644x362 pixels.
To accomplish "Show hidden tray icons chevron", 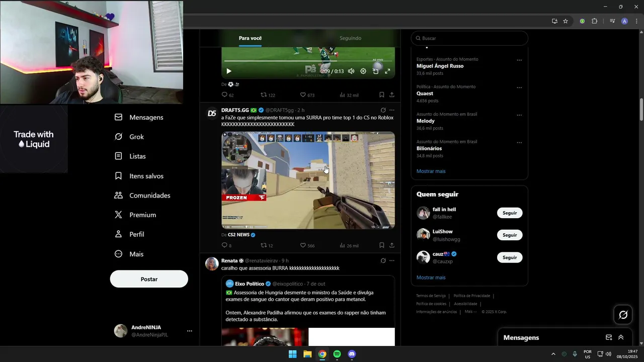I will click(553, 354).
